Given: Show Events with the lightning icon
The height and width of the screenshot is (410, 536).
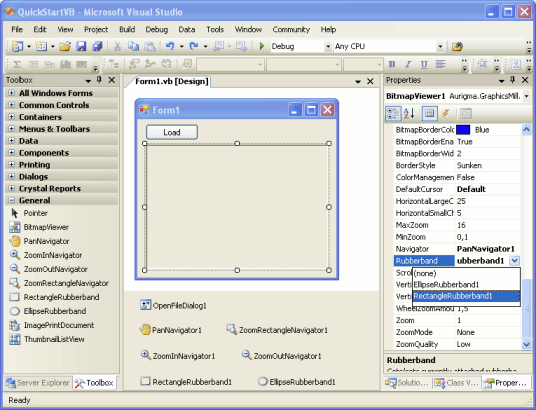Looking at the screenshot, I should click(x=445, y=114).
